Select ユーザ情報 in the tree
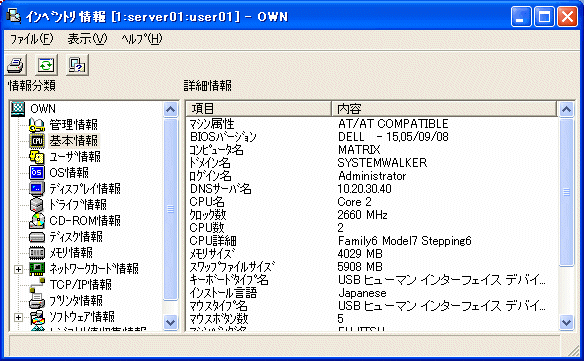Image resolution: width=584 pixels, height=361 pixels. 75,157
